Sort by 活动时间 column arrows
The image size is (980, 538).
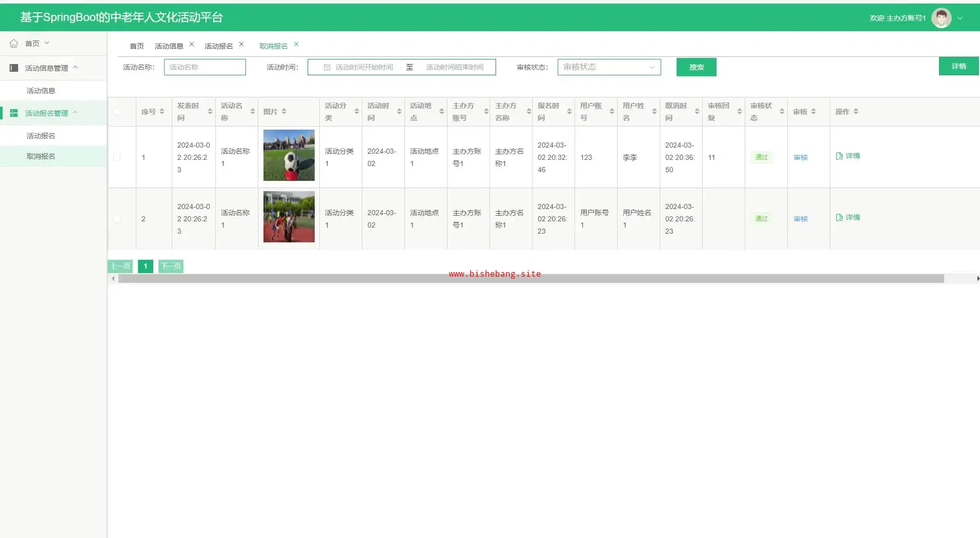(399, 111)
